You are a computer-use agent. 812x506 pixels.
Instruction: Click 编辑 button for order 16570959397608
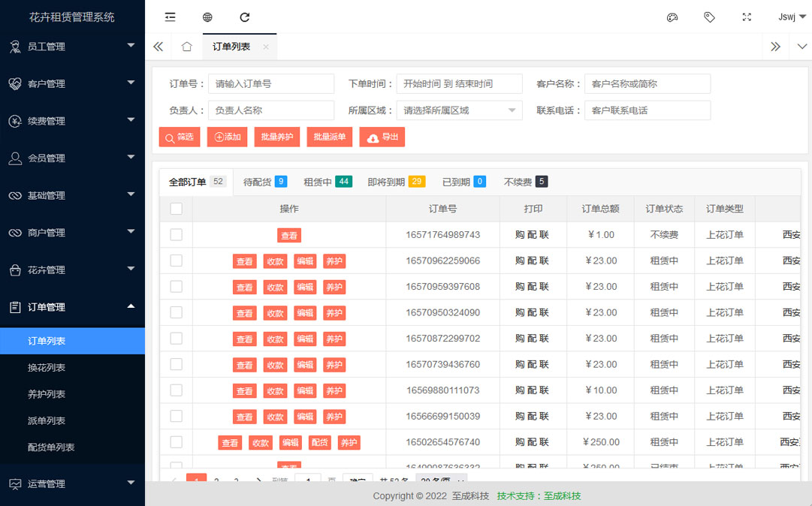point(305,287)
